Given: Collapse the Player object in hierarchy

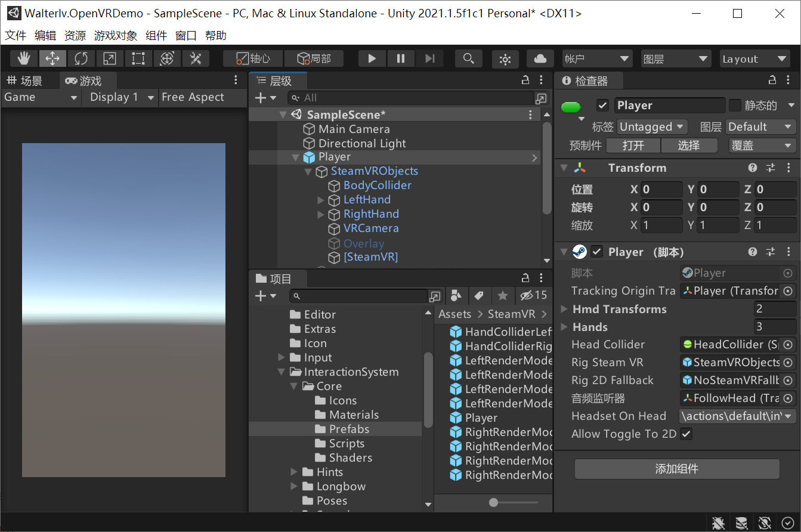Looking at the screenshot, I should point(295,157).
